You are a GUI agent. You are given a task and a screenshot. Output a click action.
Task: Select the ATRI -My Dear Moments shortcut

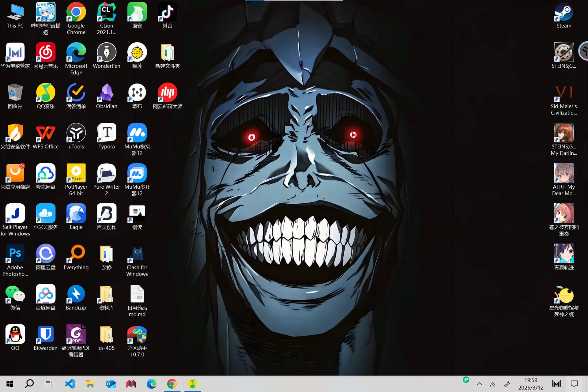point(564,180)
